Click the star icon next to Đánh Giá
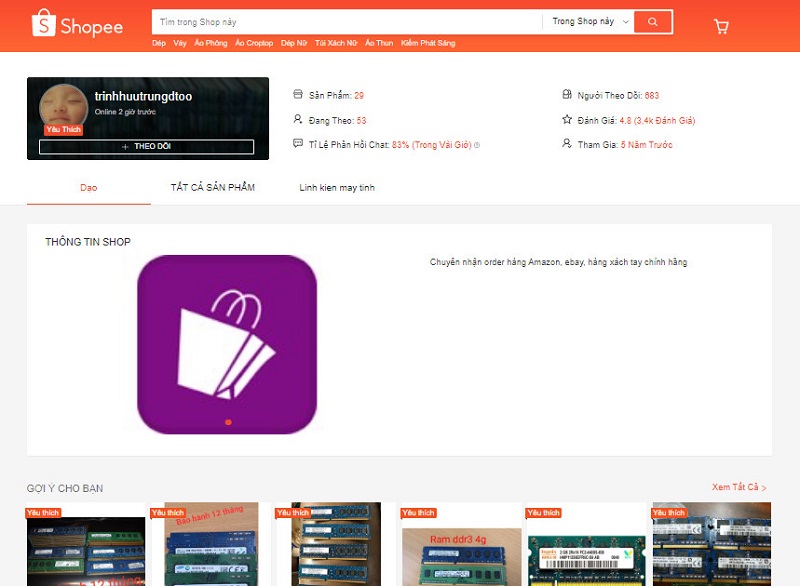Screen dimensions: 800x586 click(x=567, y=120)
